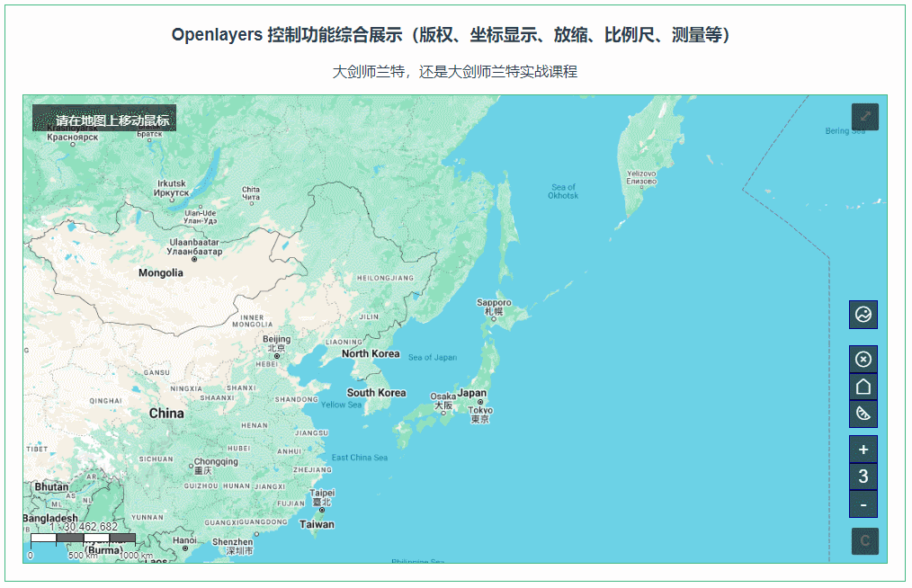912x588 pixels.
Task: Click the zoom level 3 indicator
Action: 863,477
